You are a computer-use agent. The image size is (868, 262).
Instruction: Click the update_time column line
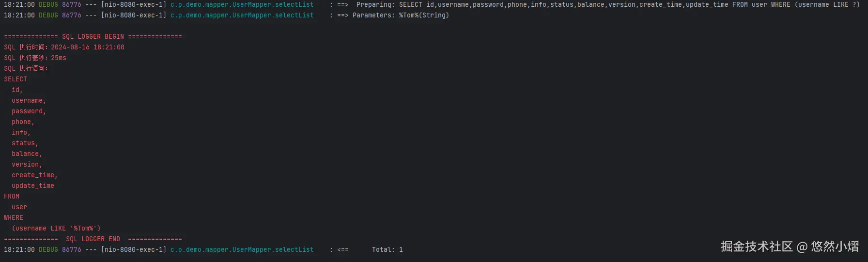pyautogui.click(x=33, y=185)
